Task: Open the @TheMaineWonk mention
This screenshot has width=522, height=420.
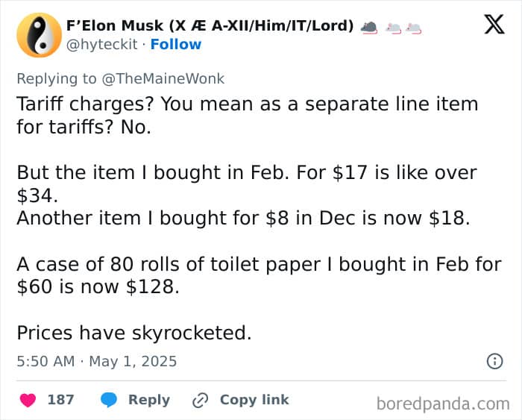Action: pyautogui.click(x=163, y=79)
